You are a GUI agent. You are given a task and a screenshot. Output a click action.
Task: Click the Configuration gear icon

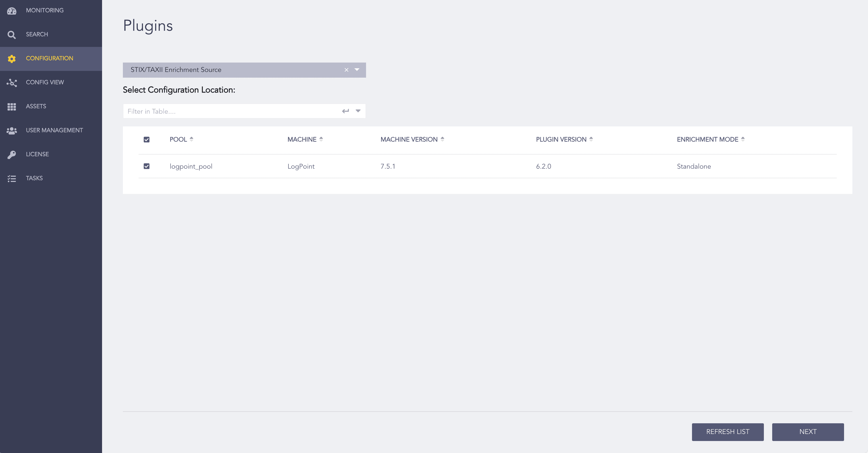point(12,58)
